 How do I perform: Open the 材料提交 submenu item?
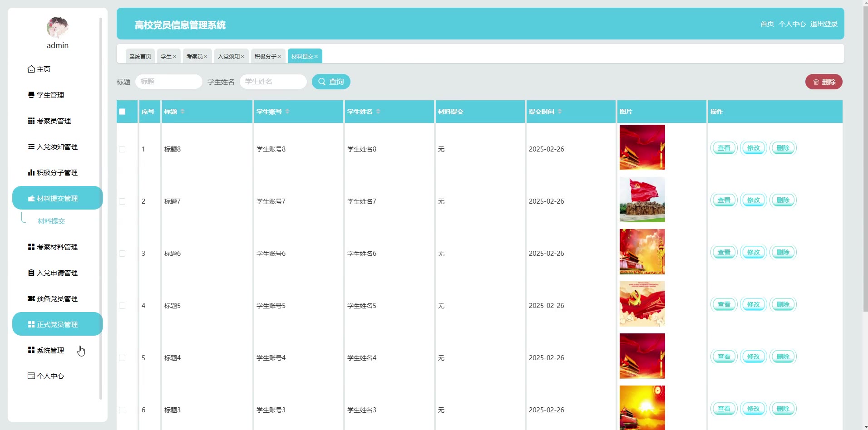click(51, 221)
